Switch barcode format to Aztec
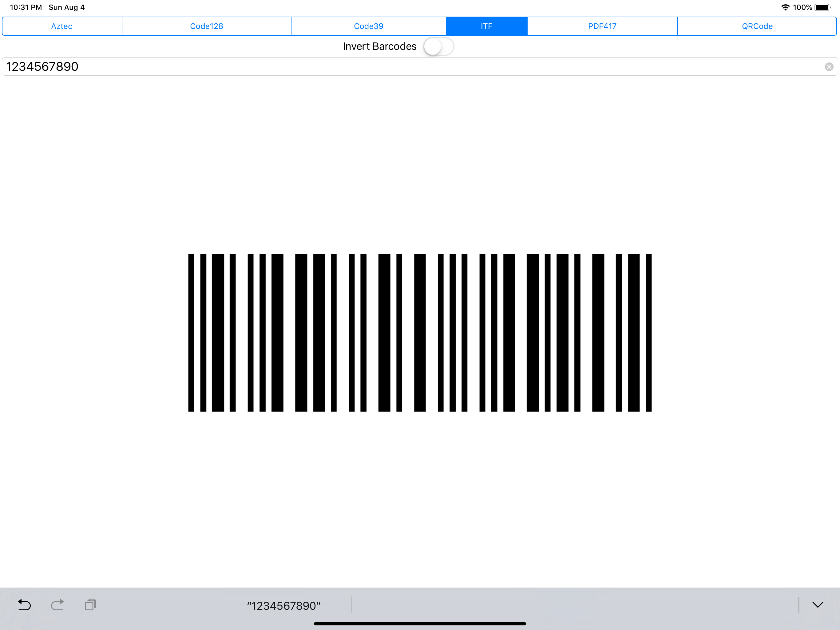The width and height of the screenshot is (840, 630). coord(61,26)
